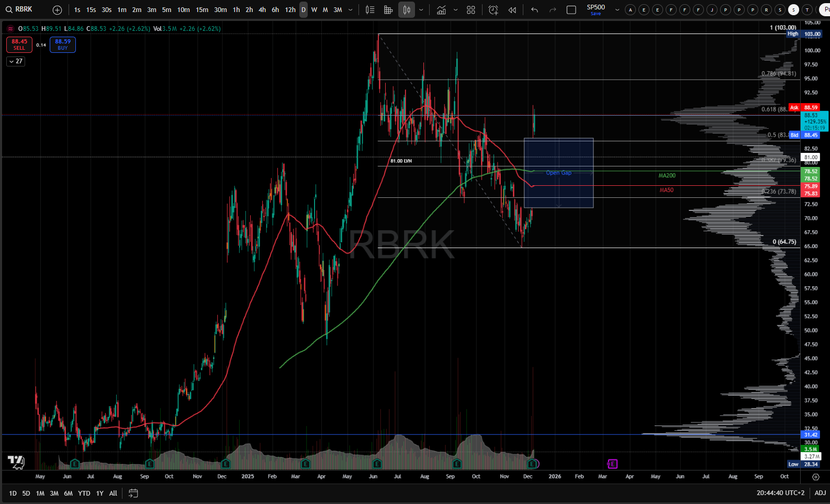Expand the collapsed indicators legend showing 27
Viewport: 830px width, 504px height.
coord(16,61)
